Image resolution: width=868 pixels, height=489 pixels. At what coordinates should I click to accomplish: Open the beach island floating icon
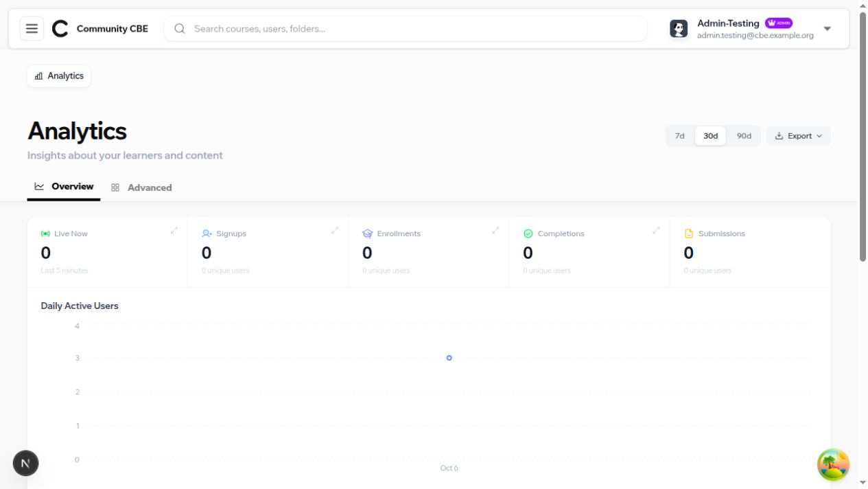tap(833, 464)
